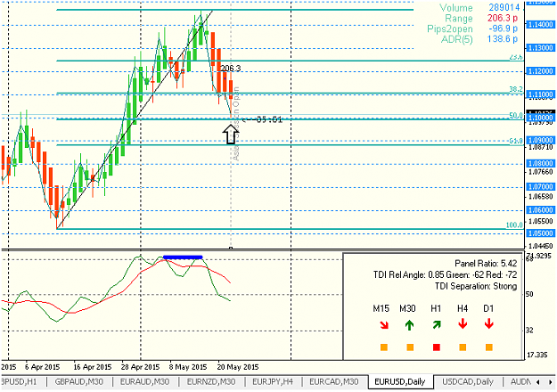
Task: Click the 16 Apr 2015 date label
Action: coord(93,367)
